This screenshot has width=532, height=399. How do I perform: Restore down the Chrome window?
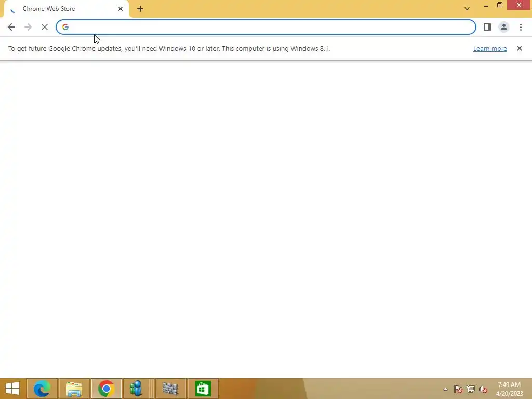tap(499, 5)
